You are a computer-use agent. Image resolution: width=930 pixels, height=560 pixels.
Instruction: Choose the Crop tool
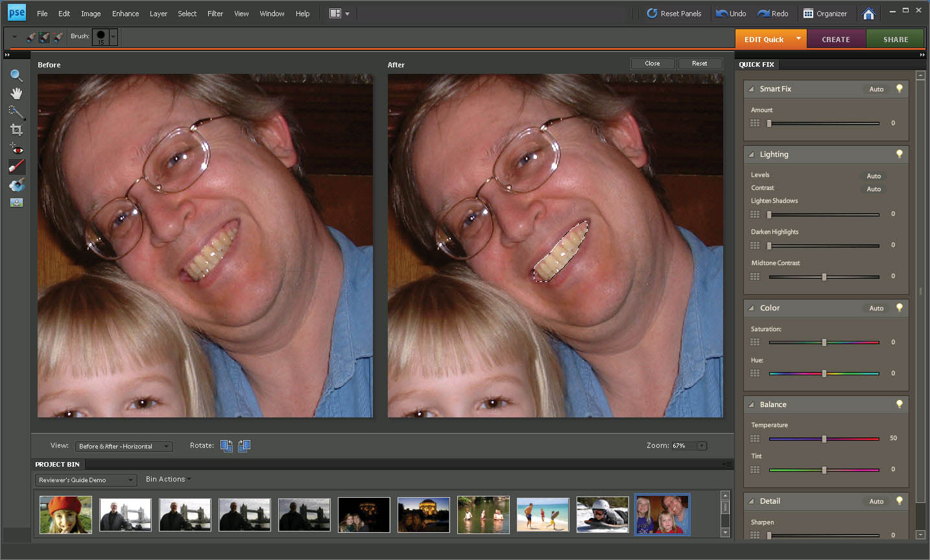coord(16,130)
